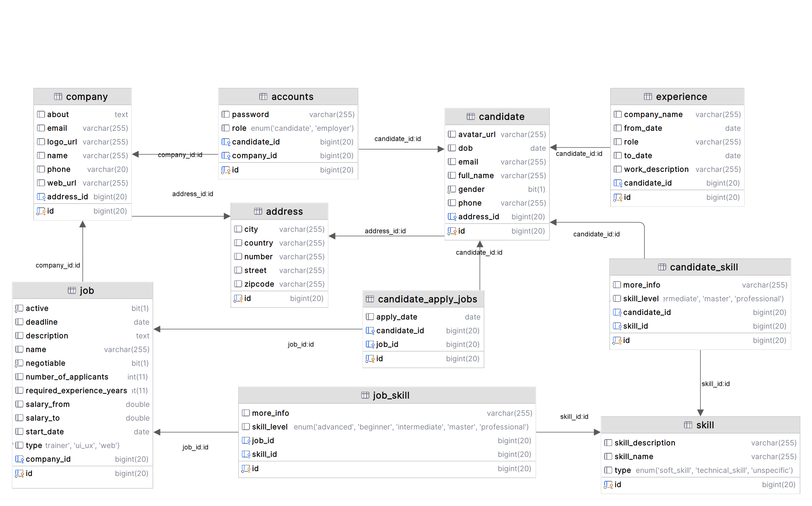Screen dimensions: 812x506
Task: Click the table icon beside job header
Action: pos(72,290)
